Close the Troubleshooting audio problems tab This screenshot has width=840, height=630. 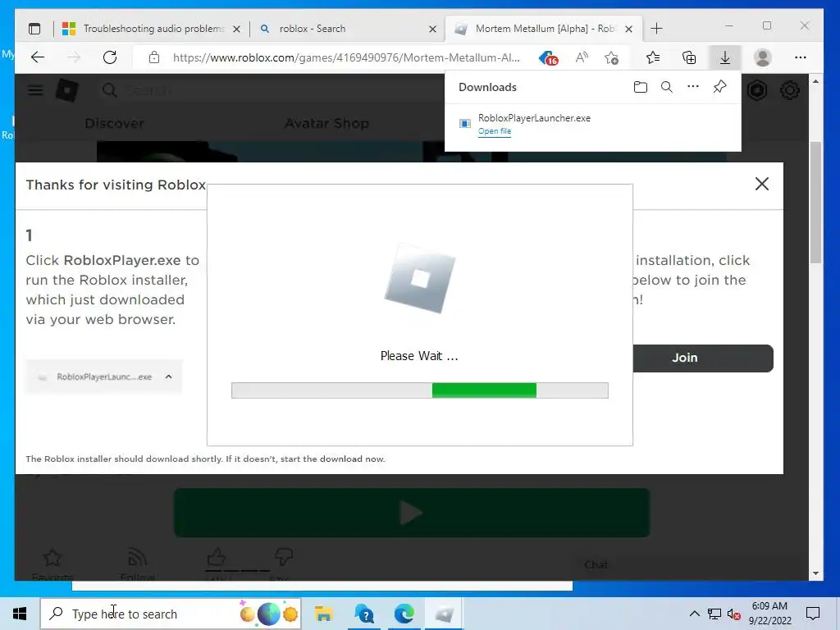click(x=236, y=29)
